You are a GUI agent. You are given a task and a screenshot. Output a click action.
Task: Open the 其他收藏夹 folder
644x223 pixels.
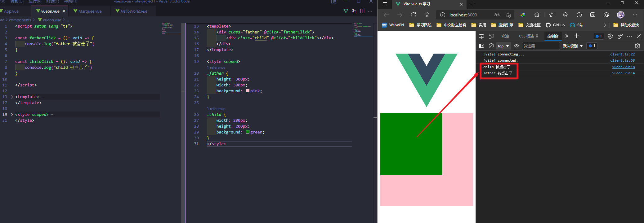(626, 25)
